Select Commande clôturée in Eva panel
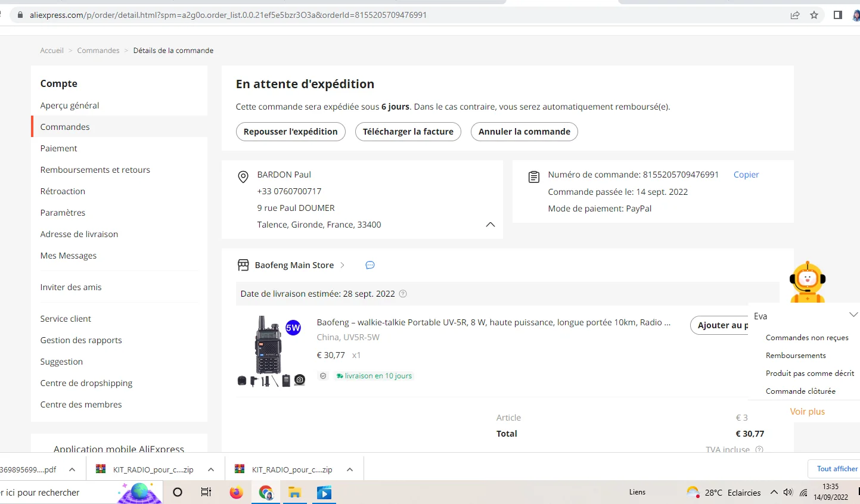The image size is (860, 504). pyautogui.click(x=800, y=391)
